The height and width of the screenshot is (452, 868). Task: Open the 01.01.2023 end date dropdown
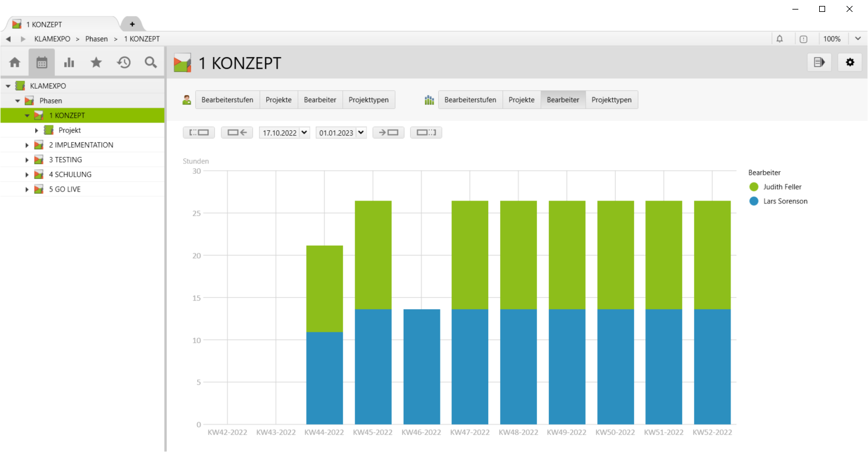point(361,133)
